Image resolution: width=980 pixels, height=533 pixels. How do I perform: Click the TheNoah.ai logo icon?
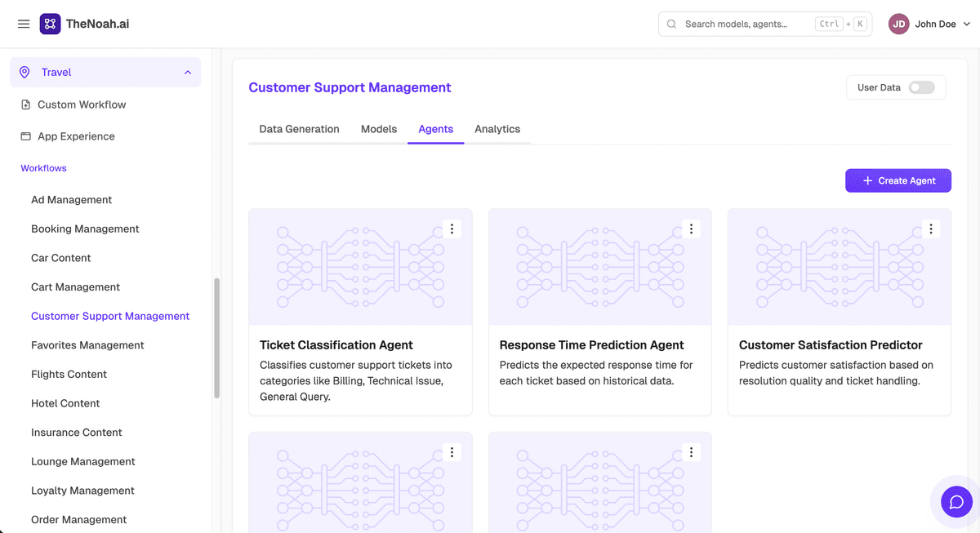tap(50, 24)
